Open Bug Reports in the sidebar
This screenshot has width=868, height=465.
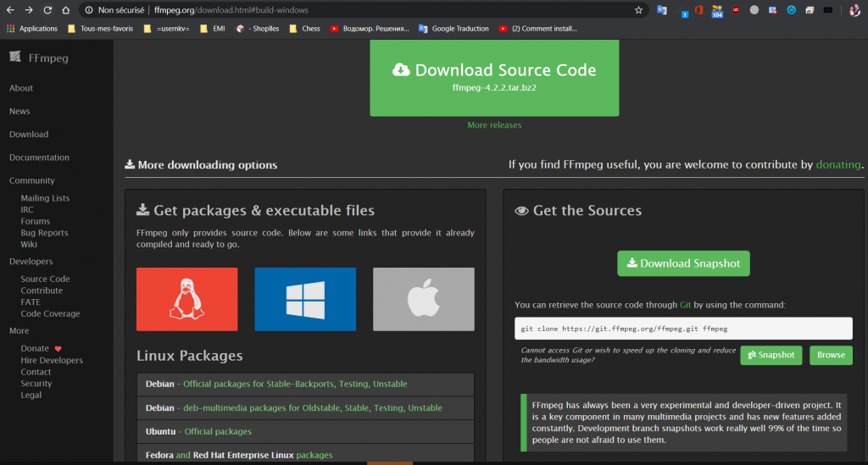click(x=44, y=233)
